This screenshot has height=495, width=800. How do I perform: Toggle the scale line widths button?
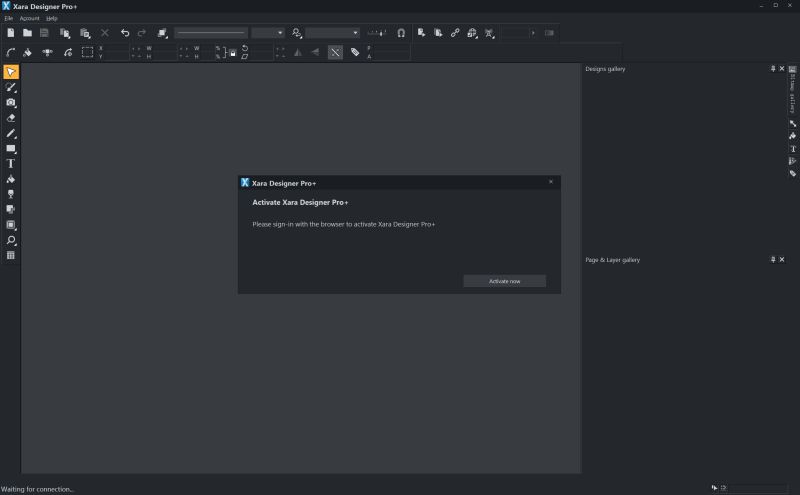click(x=335, y=53)
